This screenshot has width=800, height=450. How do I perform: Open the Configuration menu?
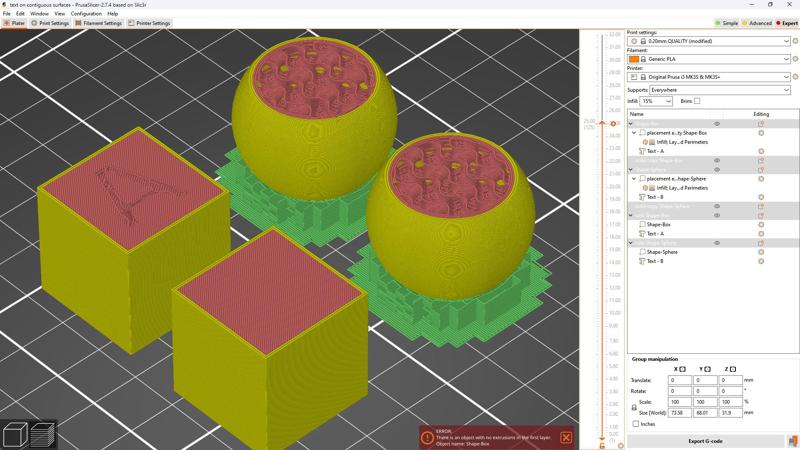click(86, 14)
